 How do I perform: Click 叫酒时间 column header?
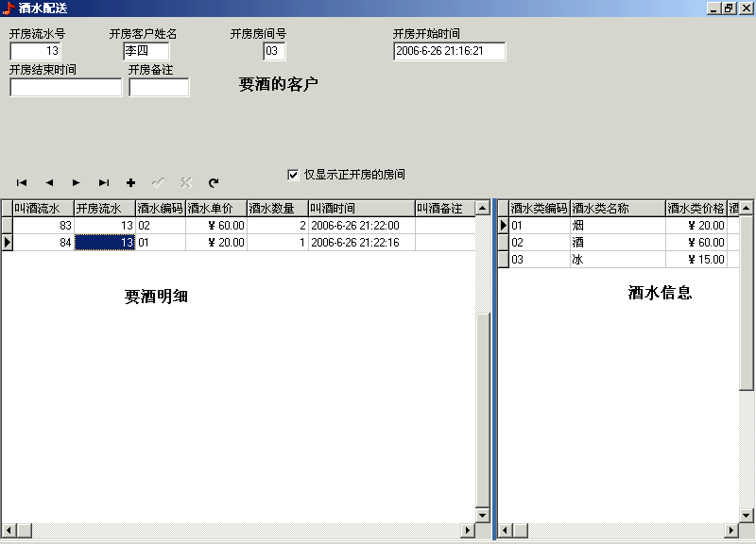click(x=361, y=208)
